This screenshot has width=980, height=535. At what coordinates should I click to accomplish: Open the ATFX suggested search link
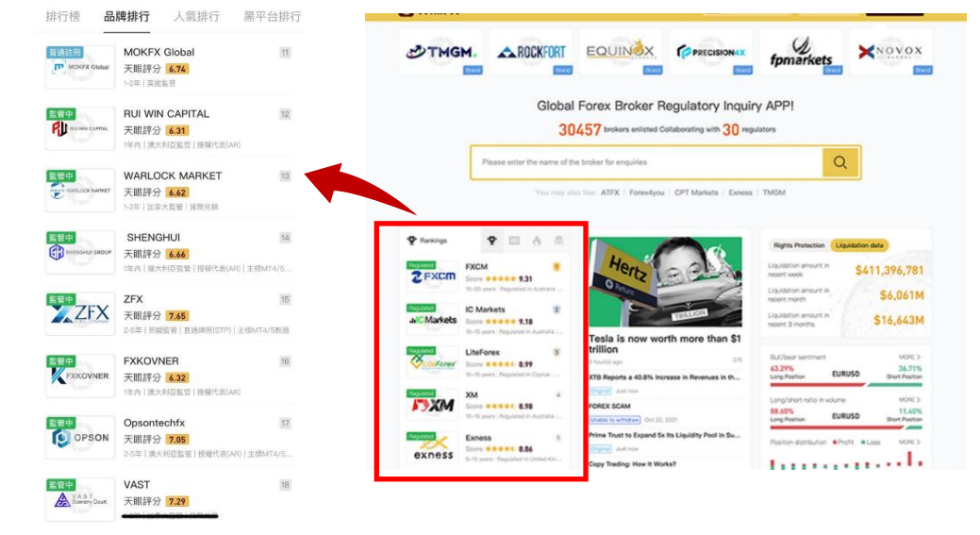[609, 192]
